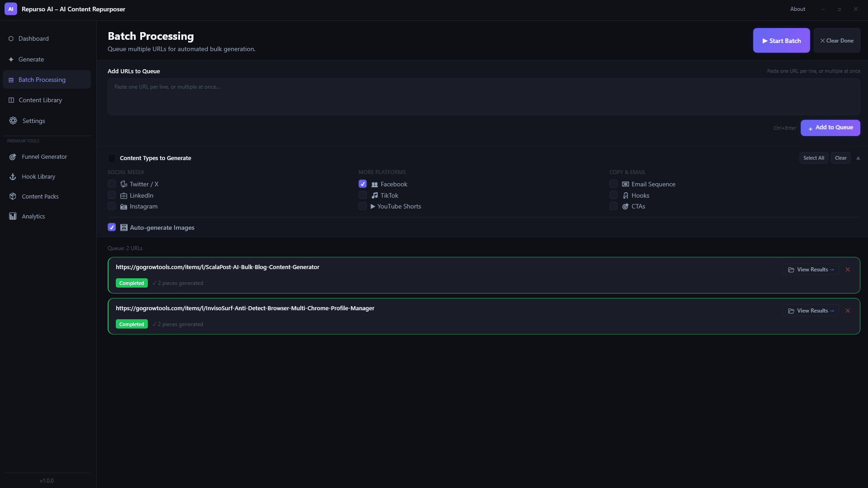The image size is (868, 488).
Task: Click the Instagram camera icon
Action: pos(123,207)
